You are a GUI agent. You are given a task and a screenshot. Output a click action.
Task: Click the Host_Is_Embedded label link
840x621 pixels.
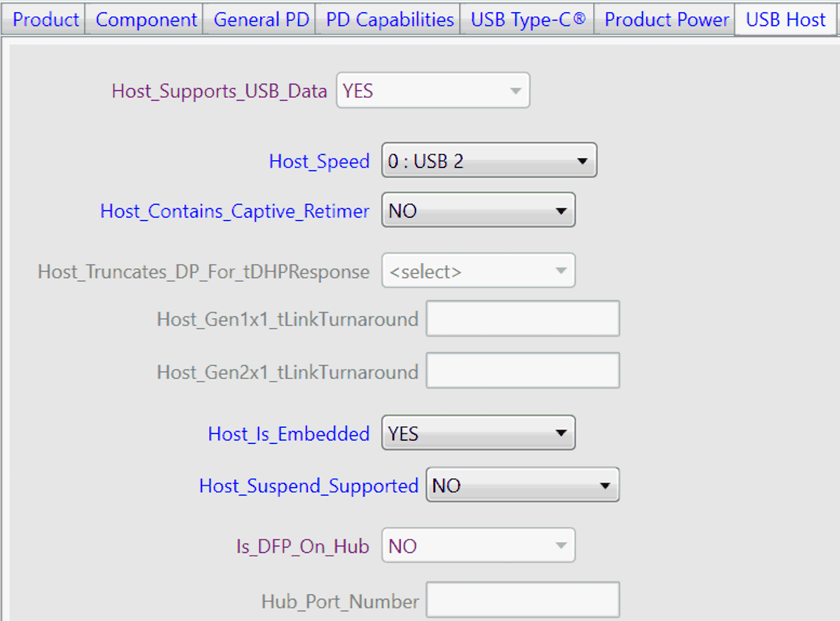point(288,433)
